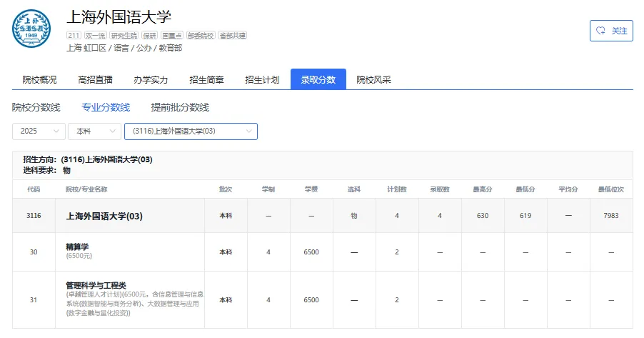The height and width of the screenshot is (338, 644).
Task: Click the 6500 tuition in 管理科学与工程类 row
Action: coord(311,299)
